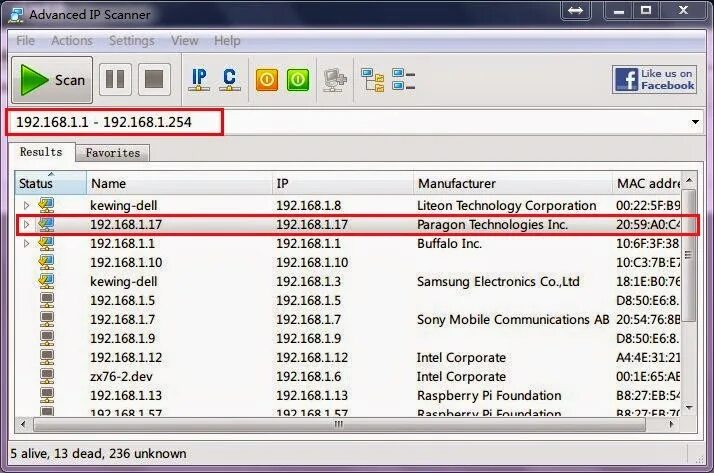Click horizontal scrollbar left arrow
The width and height of the screenshot is (714, 473).
point(23,424)
